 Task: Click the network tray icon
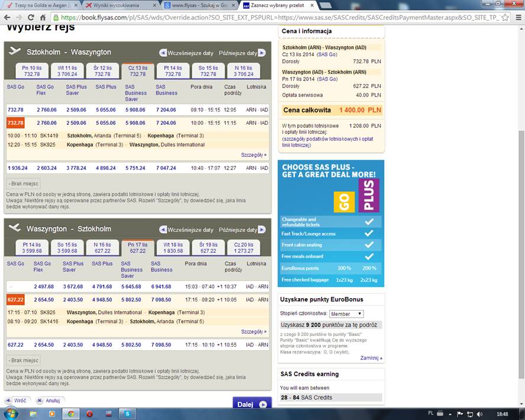[470, 414]
